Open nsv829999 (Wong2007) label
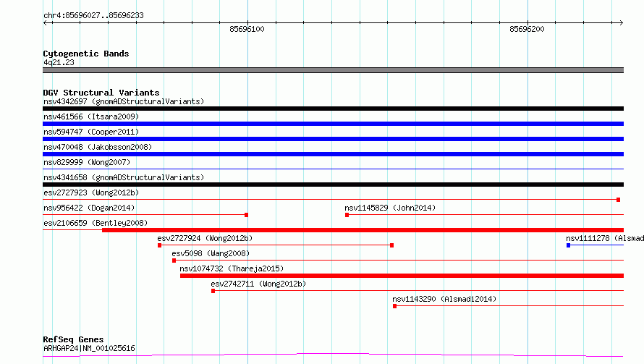 coord(87,162)
